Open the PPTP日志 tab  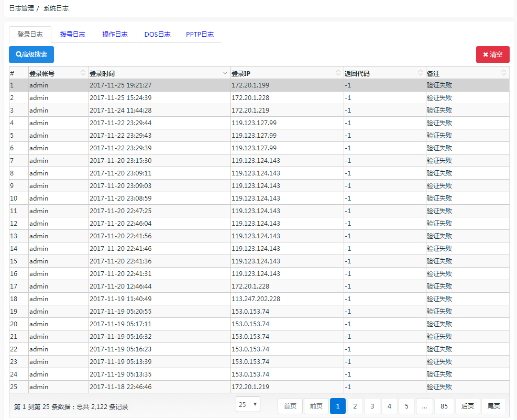[x=200, y=34]
